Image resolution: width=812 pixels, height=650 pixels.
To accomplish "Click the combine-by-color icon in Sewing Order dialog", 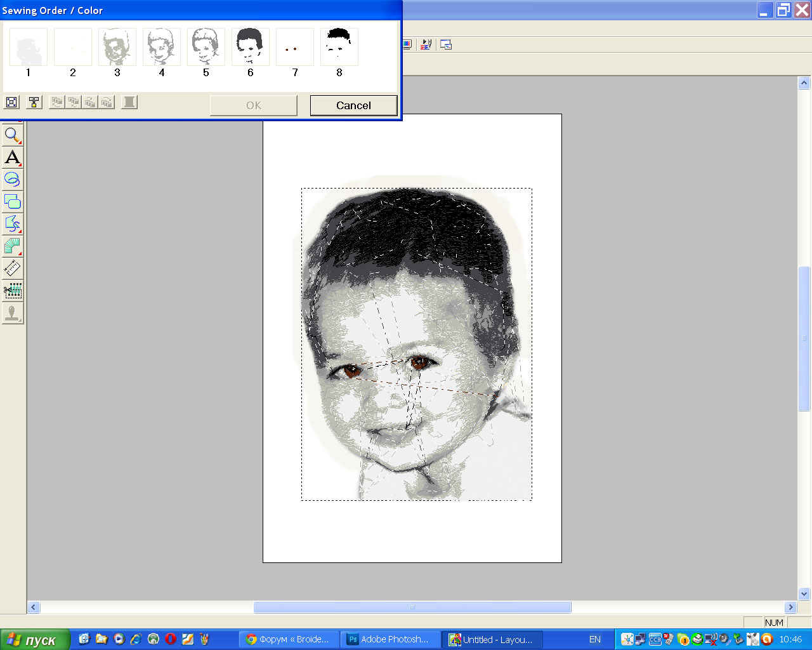I will (34, 102).
